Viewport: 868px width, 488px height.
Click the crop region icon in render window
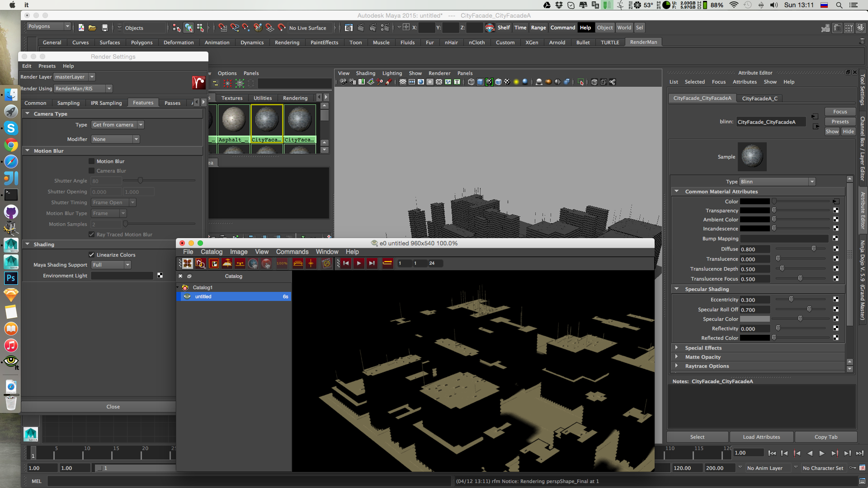214,263
